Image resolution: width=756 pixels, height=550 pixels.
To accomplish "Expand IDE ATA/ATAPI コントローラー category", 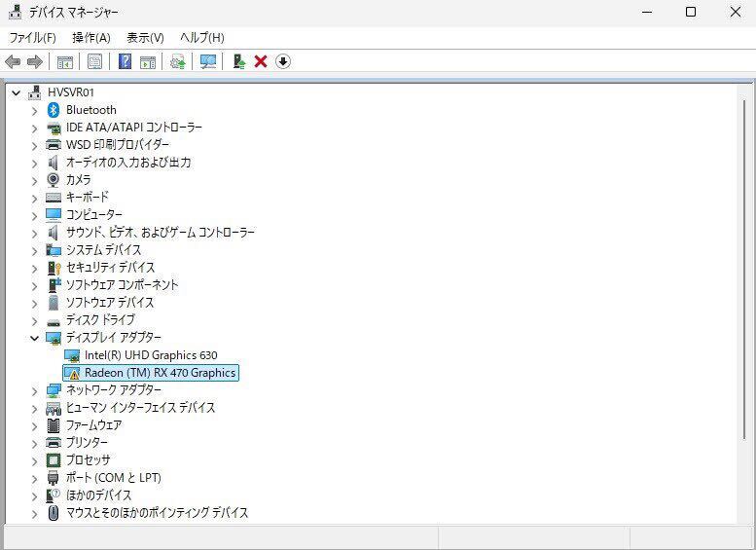I will pos(34,128).
